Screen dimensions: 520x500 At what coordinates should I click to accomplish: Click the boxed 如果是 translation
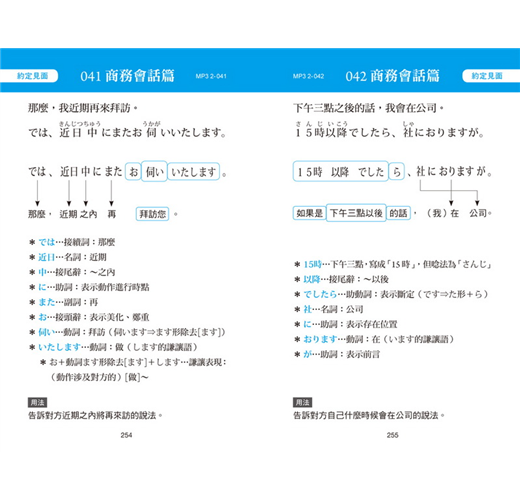(x=309, y=213)
